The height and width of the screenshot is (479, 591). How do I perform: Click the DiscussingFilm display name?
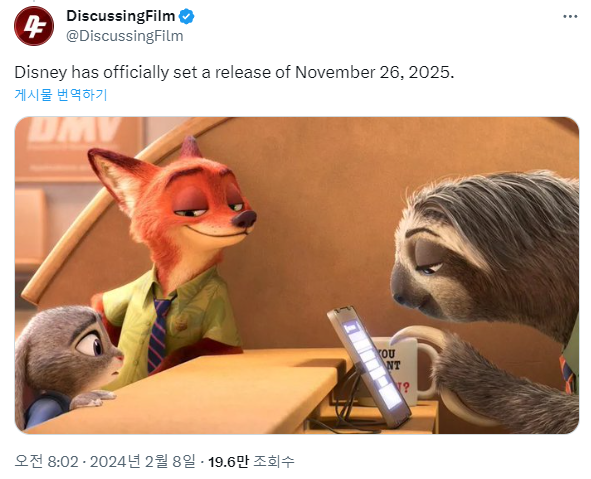[121, 16]
